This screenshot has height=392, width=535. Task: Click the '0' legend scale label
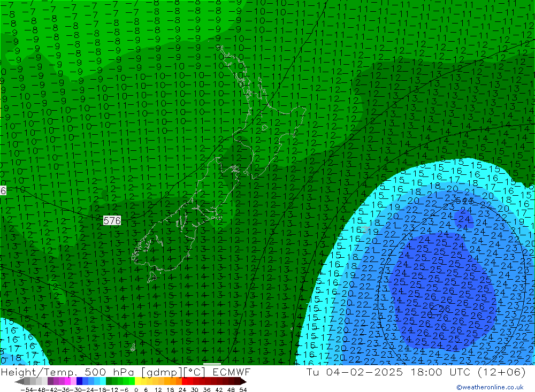click(136, 390)
